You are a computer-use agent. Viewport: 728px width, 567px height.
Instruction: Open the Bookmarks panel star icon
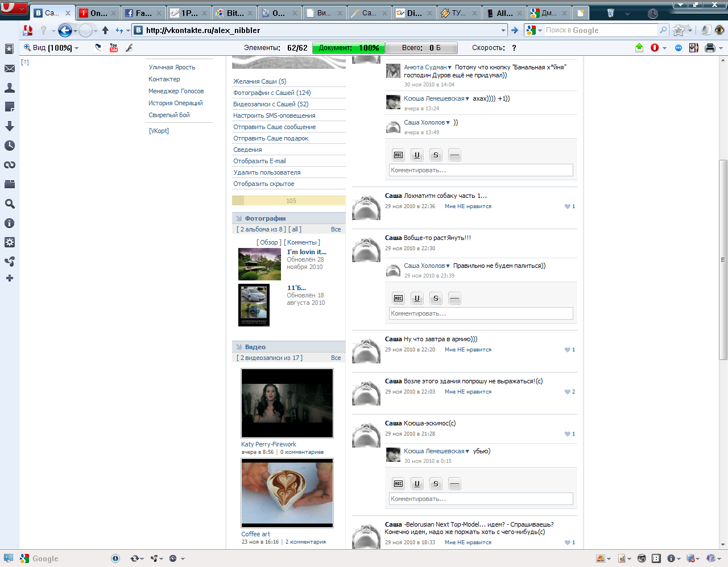(x=10, y=49)
